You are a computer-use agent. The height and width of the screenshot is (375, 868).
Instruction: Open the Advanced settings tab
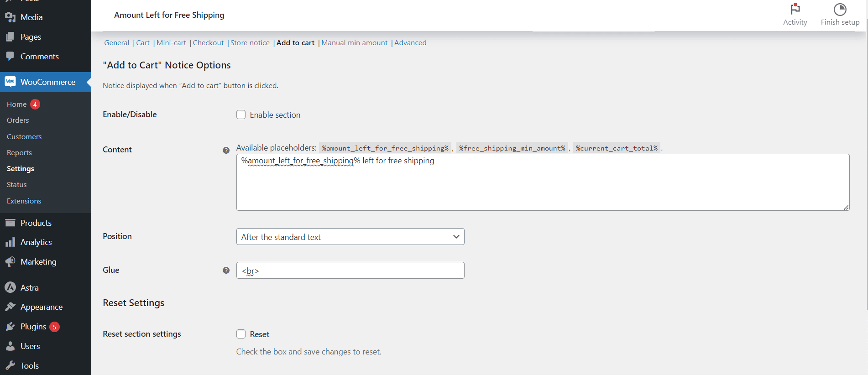410,42
